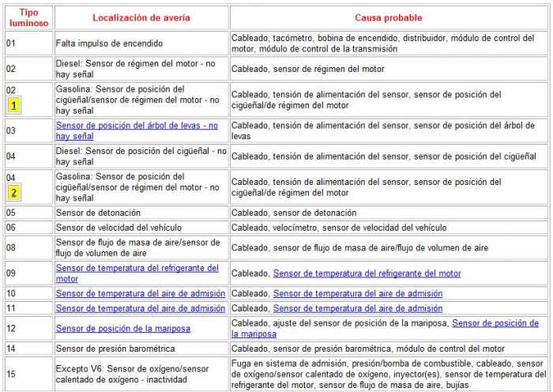Select the 'Sensor de presión barométrica' fault cell
Viewport: 553px width, 392px height.
click(x=113, y=349)
